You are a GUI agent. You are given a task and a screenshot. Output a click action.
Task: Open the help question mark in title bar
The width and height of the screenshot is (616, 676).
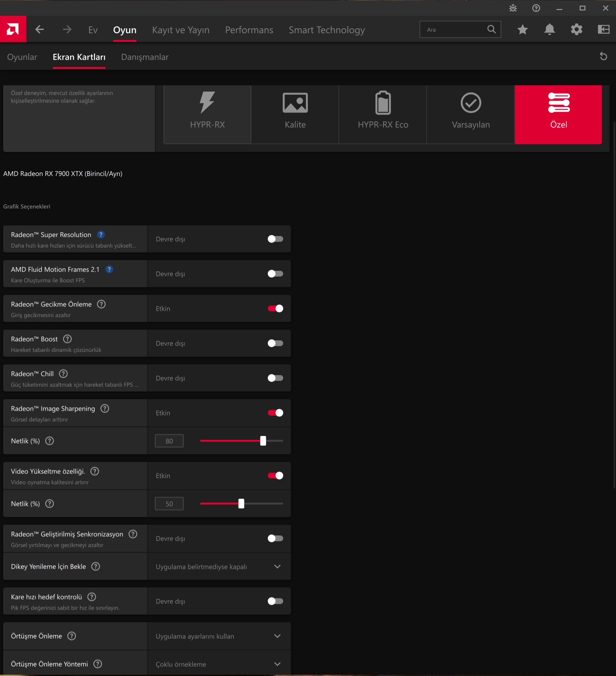point(536,8)
